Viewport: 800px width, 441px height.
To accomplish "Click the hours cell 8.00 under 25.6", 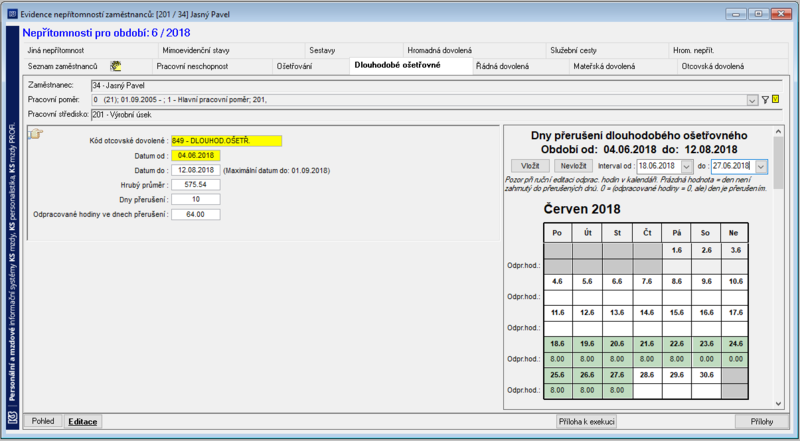I will coord(558,390).
